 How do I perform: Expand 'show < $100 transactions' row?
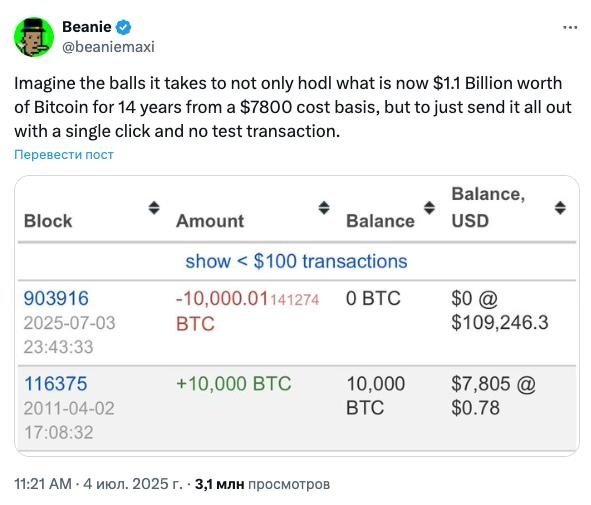[296, 261]
